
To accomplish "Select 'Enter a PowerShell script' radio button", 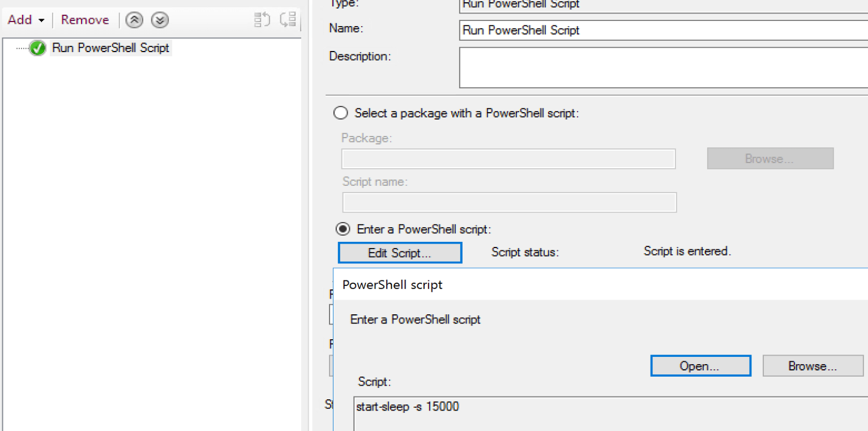I will point(342,229).
